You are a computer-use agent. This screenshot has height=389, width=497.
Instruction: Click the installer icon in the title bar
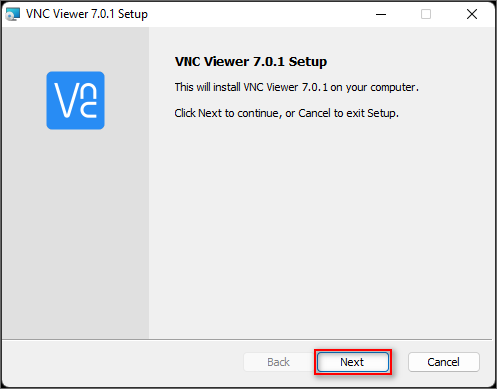(x=13, y=14)
